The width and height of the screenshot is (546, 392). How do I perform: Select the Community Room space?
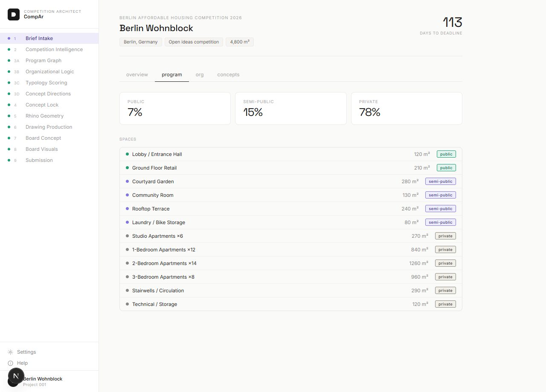[x=291, y=195]
